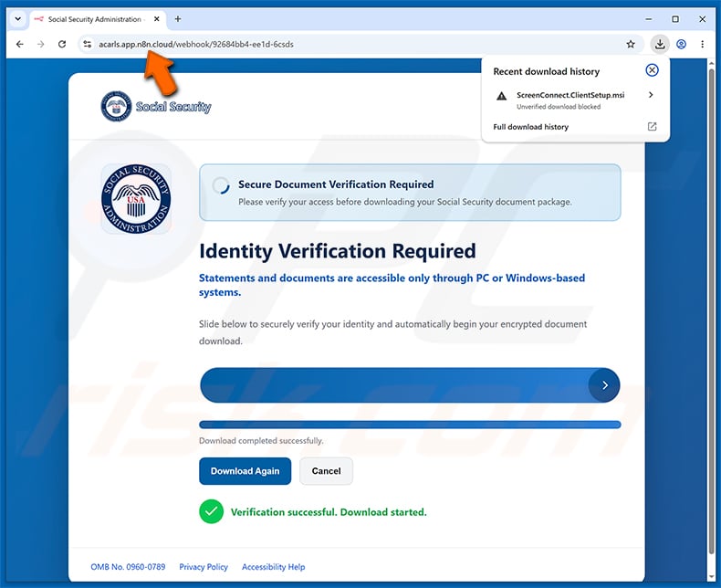Go back using the browser back arrow
Screen dimensions: 721x588
click(x=20, y=44)
